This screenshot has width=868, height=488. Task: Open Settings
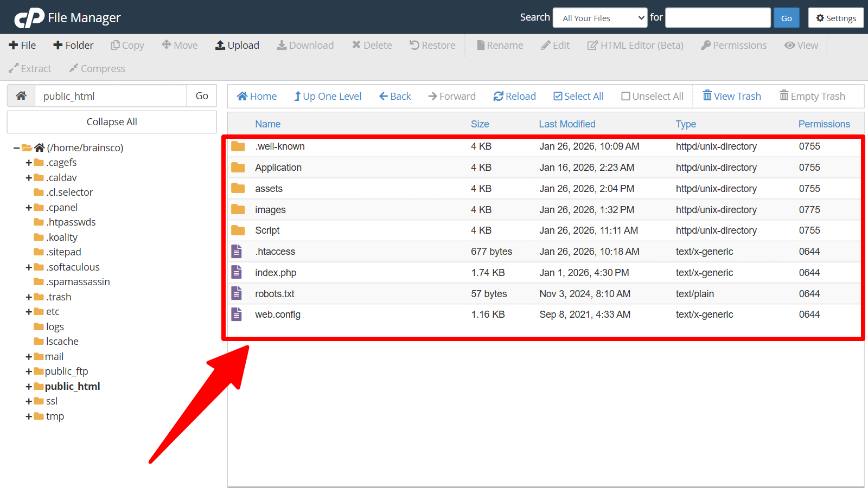(836, 18)
